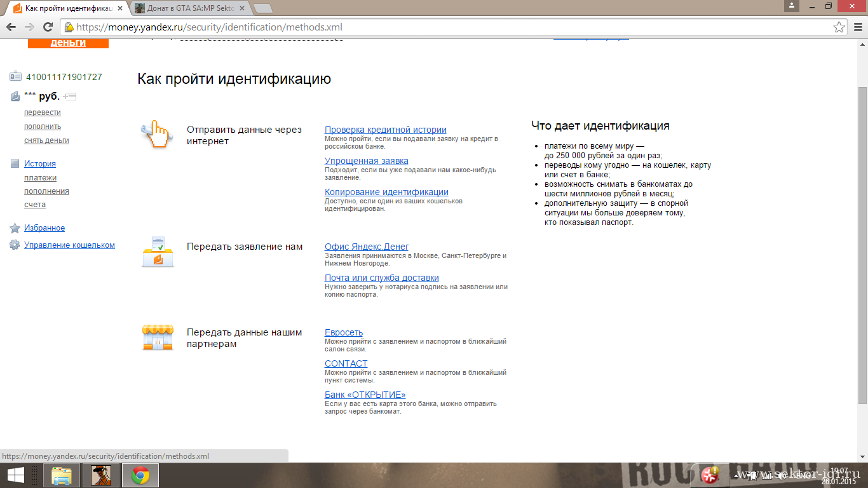Screen dimensions: 868x488
Task: Click the Избранное star icon
Action: click(x=15, y=228)
